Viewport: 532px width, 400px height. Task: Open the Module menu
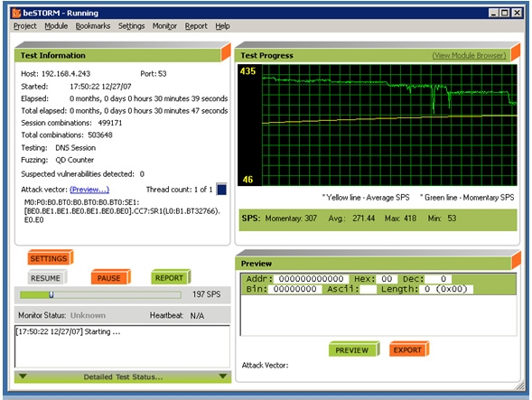pyautogui.click(x=56, y=26)
